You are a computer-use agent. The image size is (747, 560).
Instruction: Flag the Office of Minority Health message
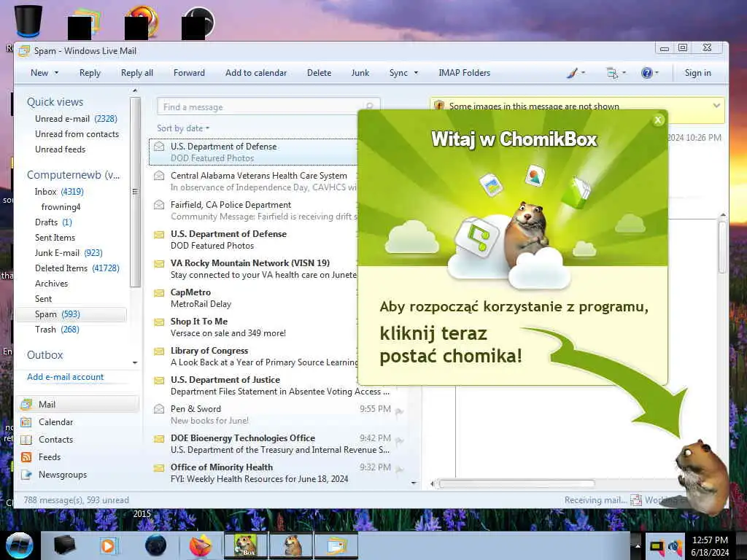(x=400, y=470)
